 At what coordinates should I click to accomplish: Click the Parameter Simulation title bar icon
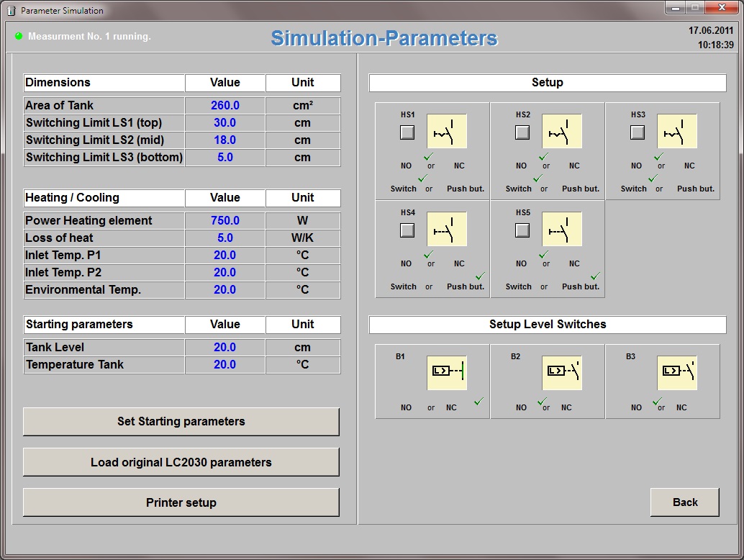12,11
